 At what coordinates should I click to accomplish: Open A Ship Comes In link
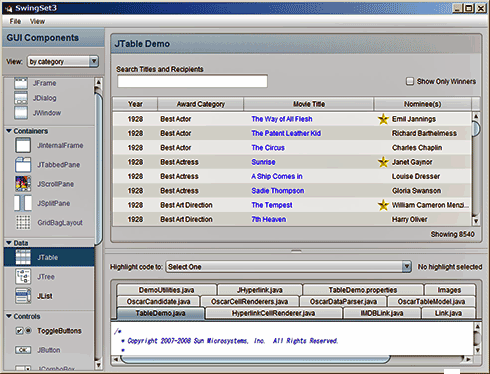[277, 176]
